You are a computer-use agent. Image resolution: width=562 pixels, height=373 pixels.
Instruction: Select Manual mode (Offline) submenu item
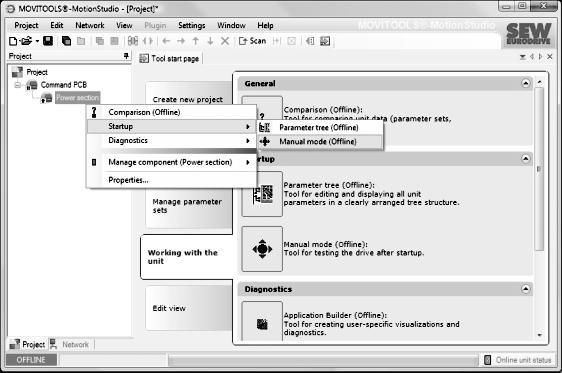(x=320, y=142)
